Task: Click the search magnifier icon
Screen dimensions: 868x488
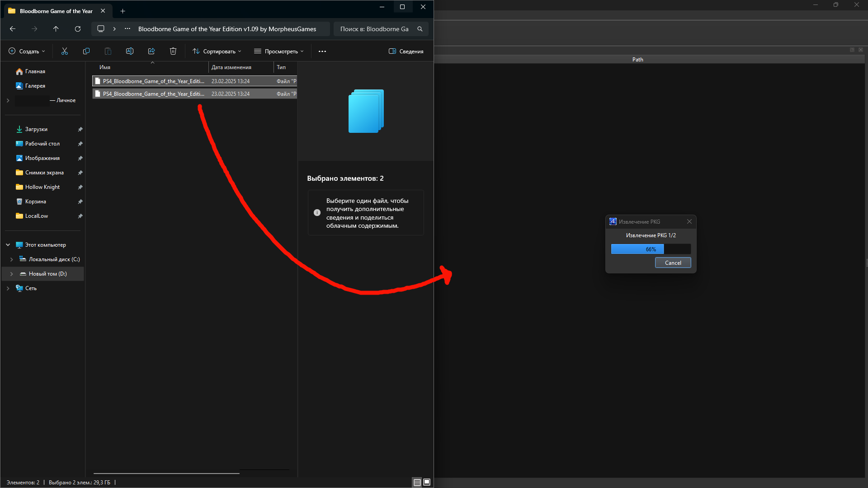Action: point(420,29)
